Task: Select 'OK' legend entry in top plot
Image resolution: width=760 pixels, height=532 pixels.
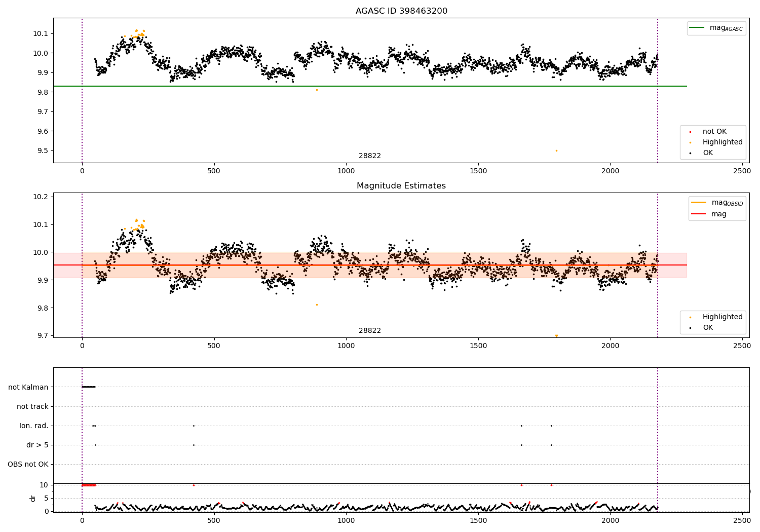Action: click(707, 153)
